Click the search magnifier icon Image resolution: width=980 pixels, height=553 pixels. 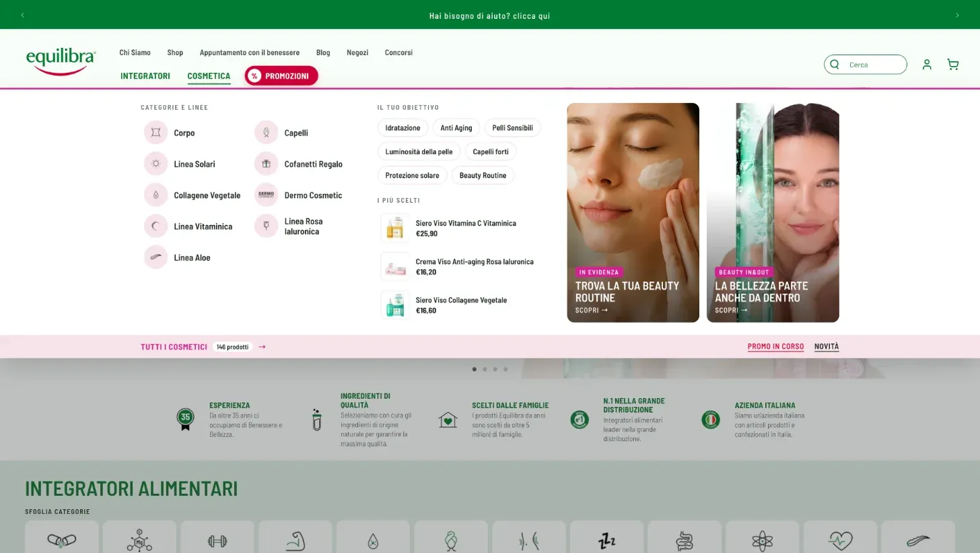click(x=835, y=65)
